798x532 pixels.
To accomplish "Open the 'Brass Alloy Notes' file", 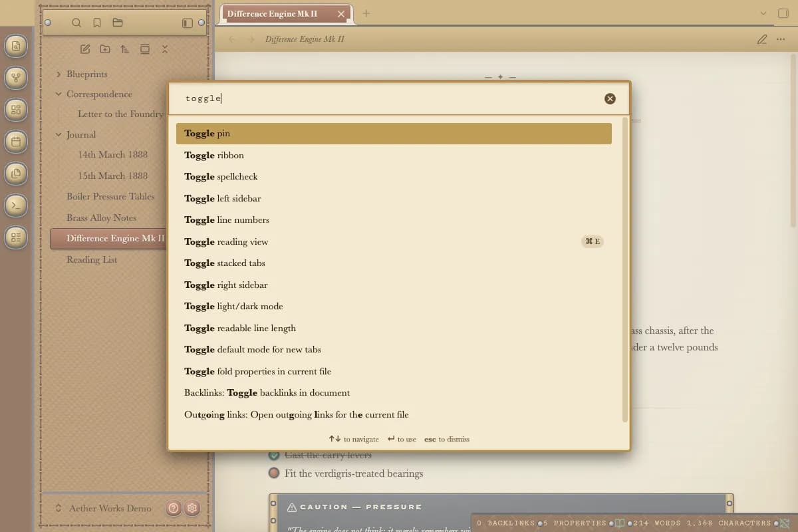I will pyautogui.click(x=101, y=218).
